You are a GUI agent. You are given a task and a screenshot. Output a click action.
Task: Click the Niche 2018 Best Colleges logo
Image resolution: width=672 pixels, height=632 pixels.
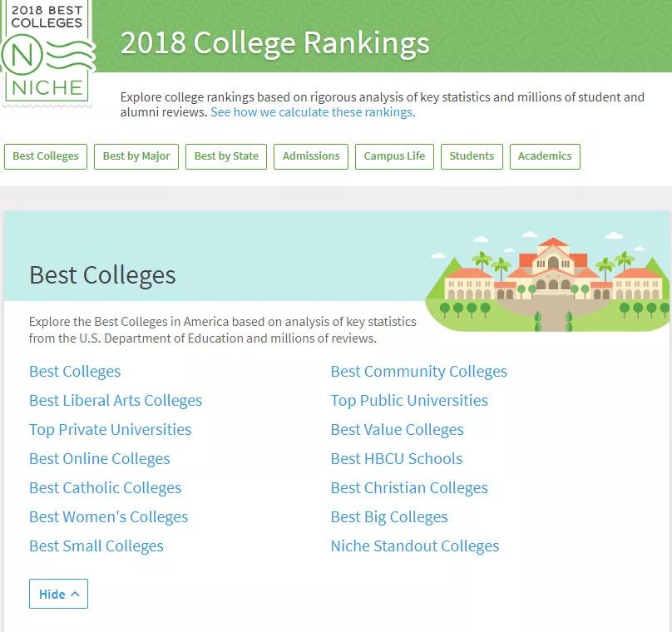47,52
